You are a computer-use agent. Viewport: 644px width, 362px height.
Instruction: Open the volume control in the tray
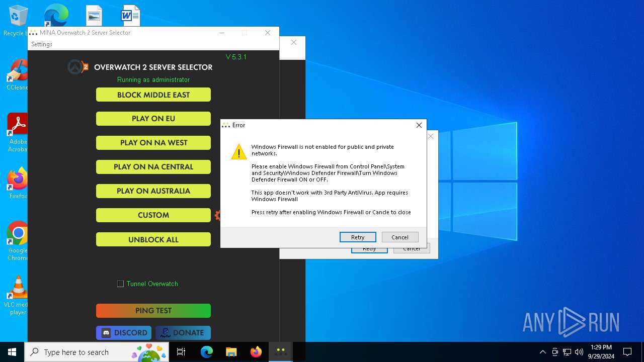pyautogui.click(x=579, y=352)
